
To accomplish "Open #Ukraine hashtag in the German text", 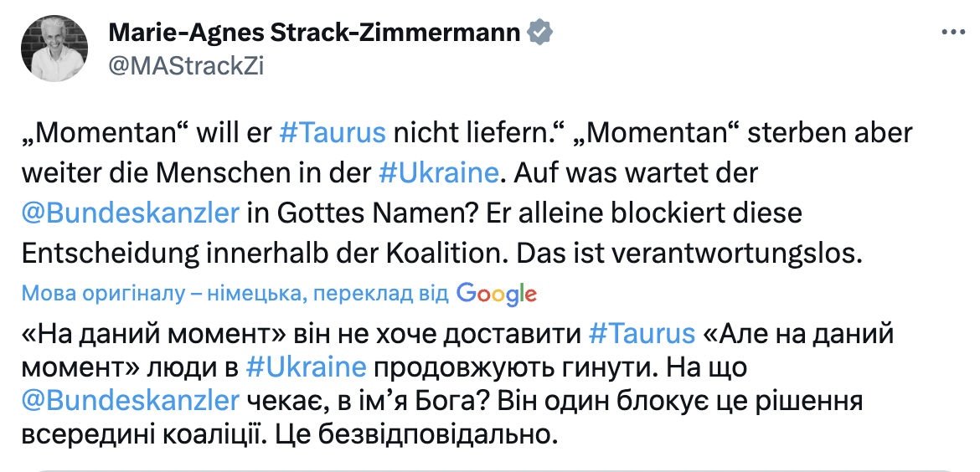I will tap(438, 173).
